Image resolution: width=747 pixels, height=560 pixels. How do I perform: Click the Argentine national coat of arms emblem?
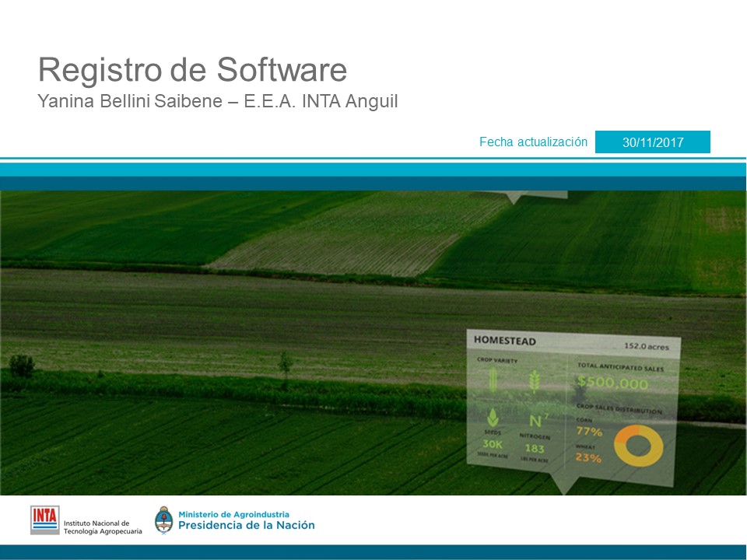tap(163, 520)
